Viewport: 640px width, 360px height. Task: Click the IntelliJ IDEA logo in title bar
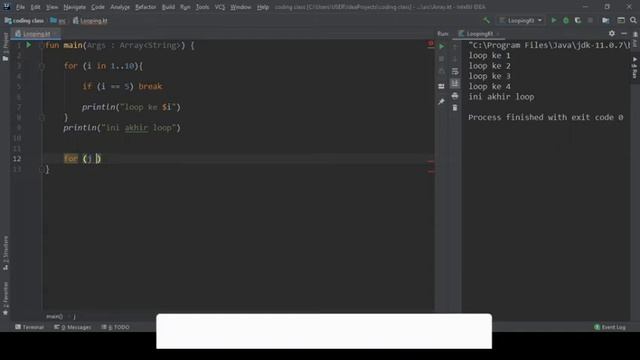[7, 7]
